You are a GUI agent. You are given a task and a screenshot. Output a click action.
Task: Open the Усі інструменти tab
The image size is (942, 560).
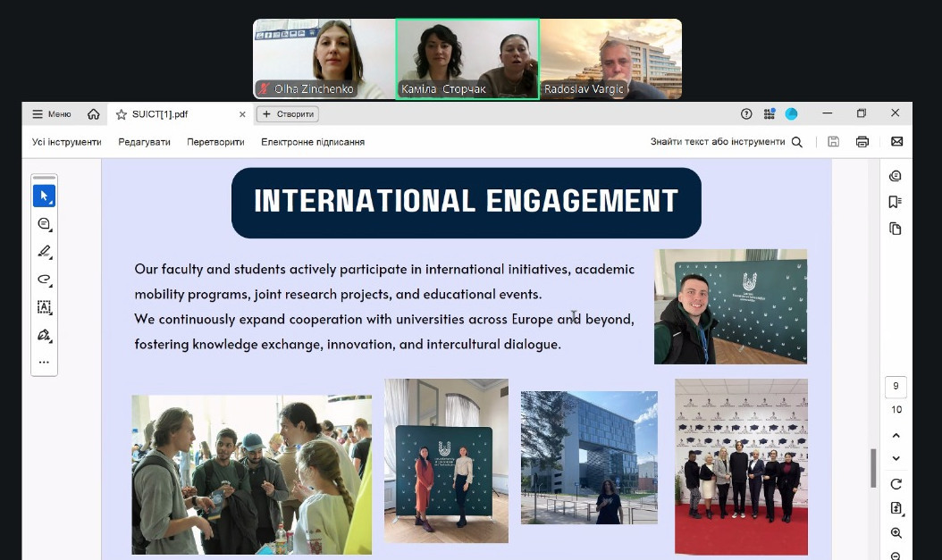(x=66, y=142)
